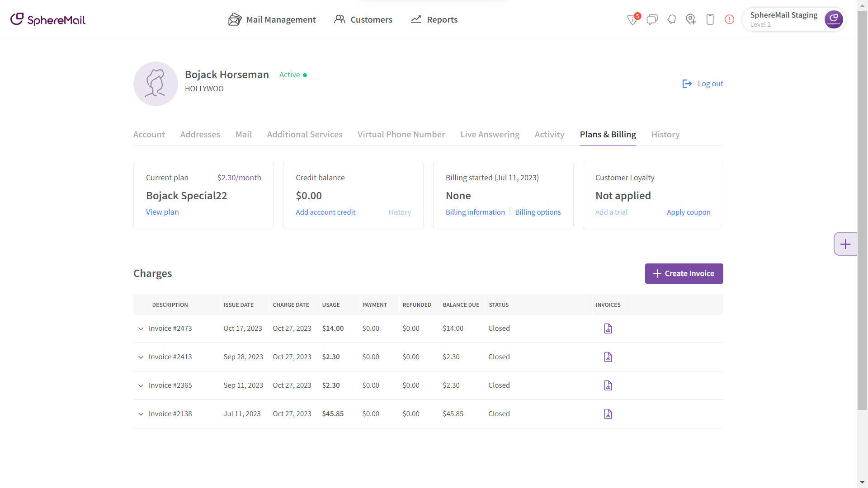Expand Invoice #2413 row details
The height and width of the screenshot is (488, 868).
coord(141,357)
